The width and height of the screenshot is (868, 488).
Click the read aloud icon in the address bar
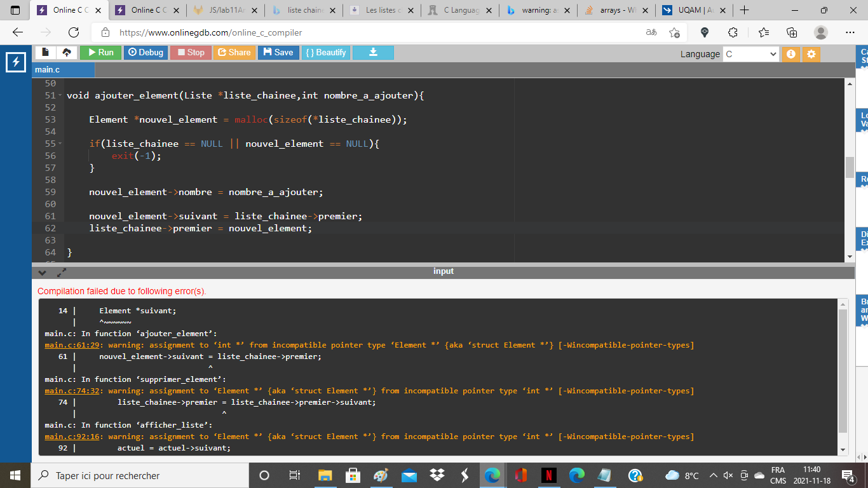click(651, 32)
